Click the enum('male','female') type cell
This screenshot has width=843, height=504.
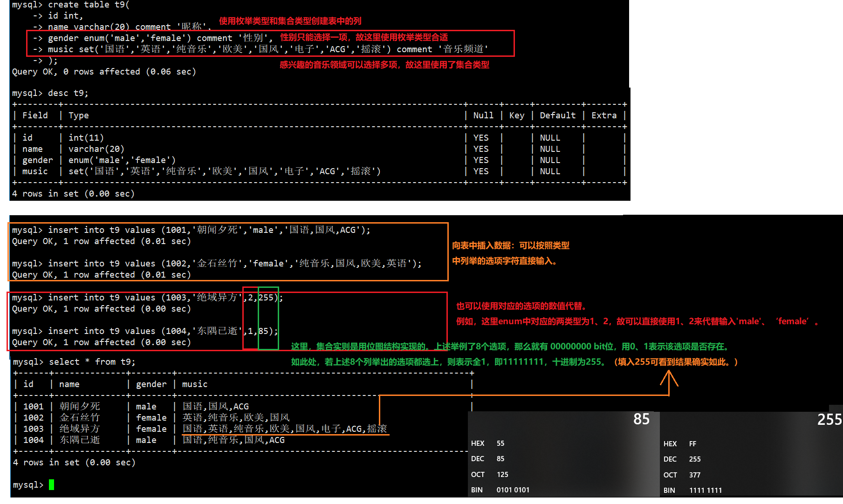122,160
